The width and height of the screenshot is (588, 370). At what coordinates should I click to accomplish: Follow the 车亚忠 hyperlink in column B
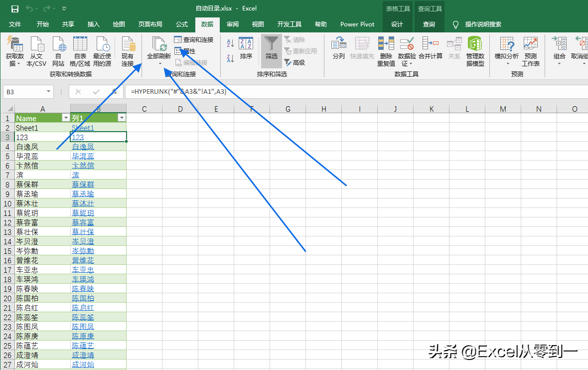(83, 270)
